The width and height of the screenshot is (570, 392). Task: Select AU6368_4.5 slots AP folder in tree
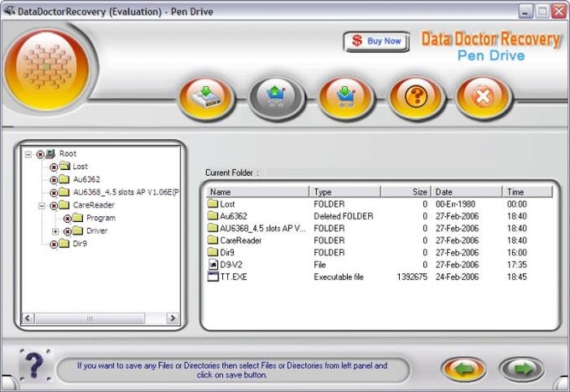(x=126, y=192)
